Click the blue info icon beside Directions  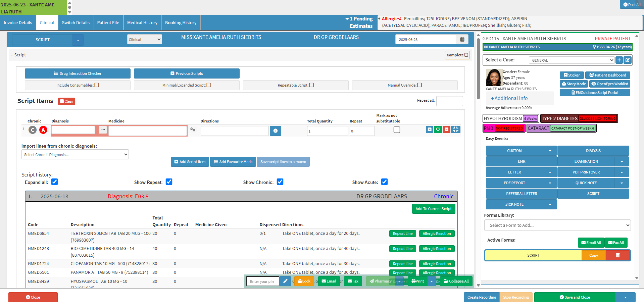[x=275, y=131]
